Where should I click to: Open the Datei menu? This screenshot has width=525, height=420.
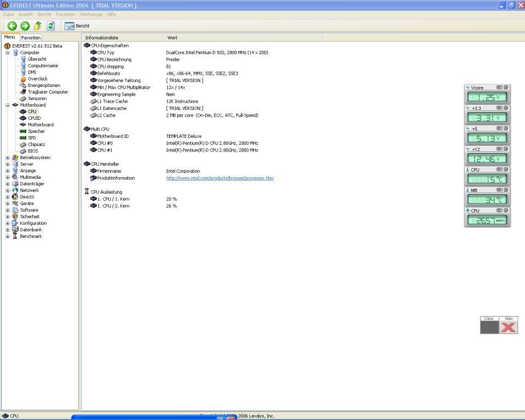(9, 14)
